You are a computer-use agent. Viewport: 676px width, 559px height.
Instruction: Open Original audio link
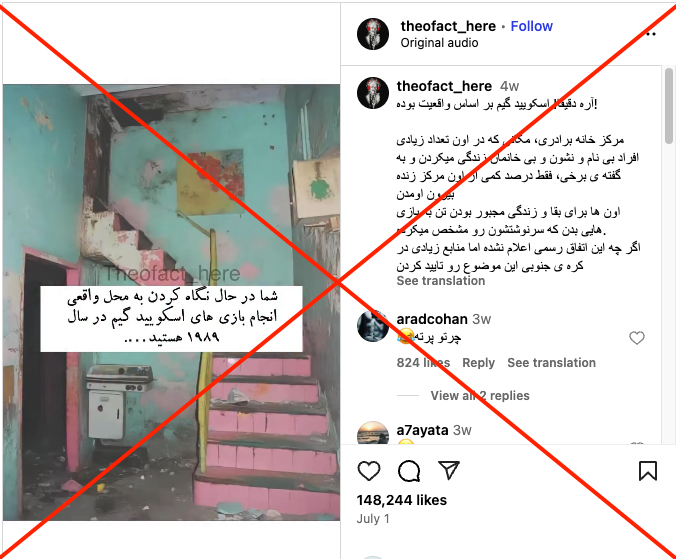click(x=439, y=43)
